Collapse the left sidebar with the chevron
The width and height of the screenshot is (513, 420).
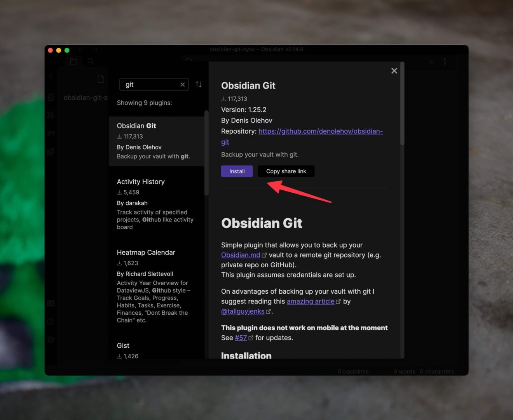pos(51,75)
